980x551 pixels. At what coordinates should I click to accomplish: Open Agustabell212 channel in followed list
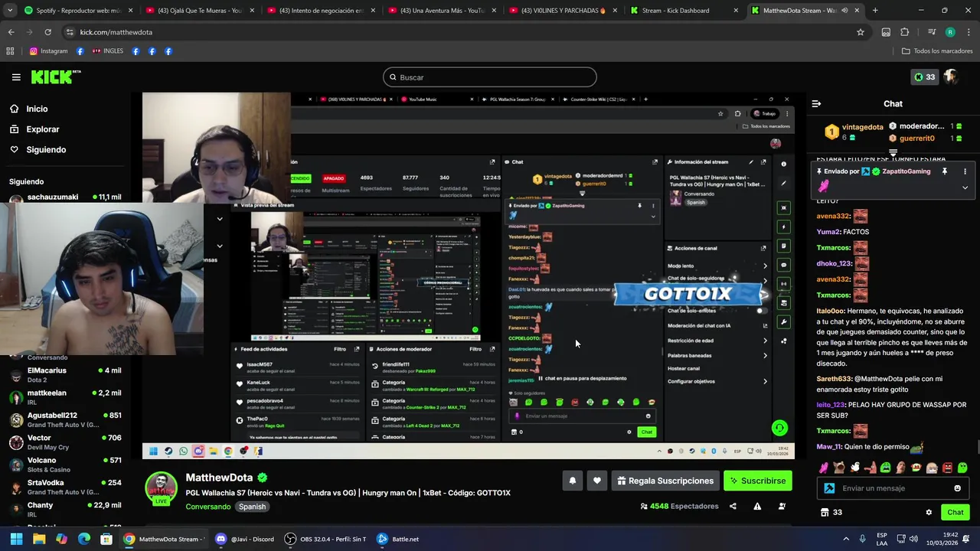pyautogui.click(x=65, y=419)
